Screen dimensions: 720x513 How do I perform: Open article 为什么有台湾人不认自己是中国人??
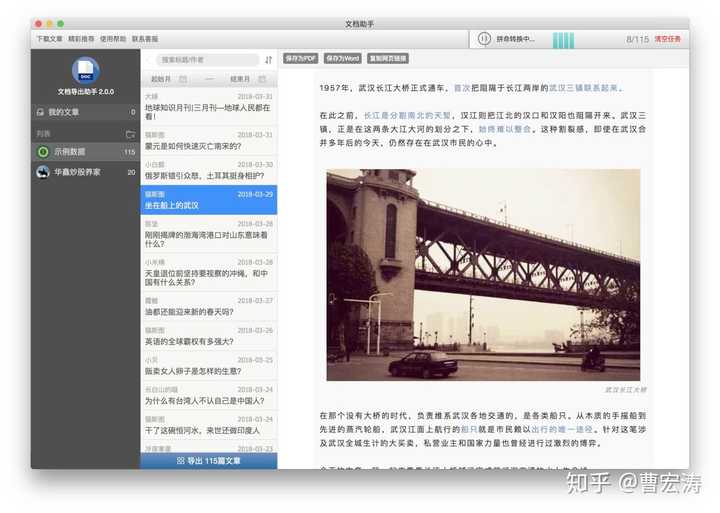click(x=209, y=395)
